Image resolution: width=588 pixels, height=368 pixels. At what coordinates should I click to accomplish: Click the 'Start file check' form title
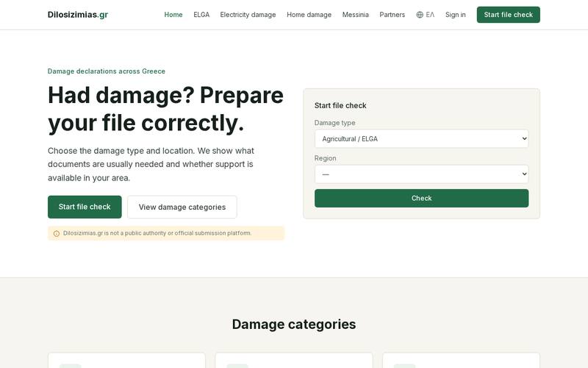(x=340, y=105)
